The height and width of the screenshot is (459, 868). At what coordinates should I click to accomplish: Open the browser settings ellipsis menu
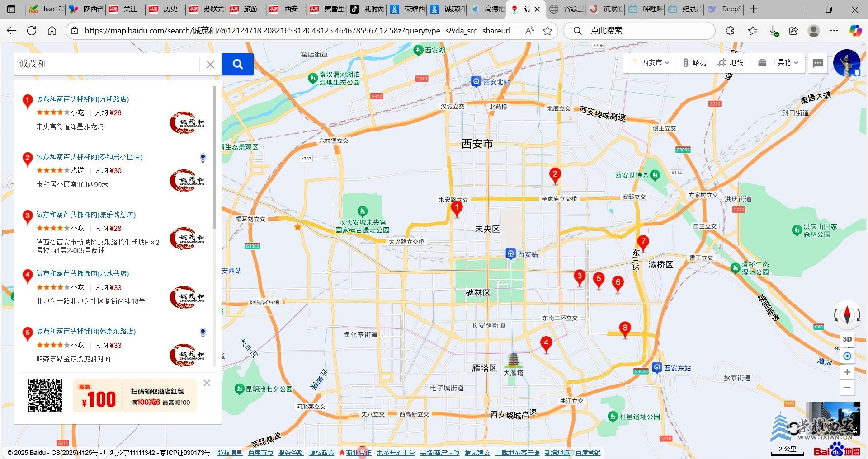(834, 31)
